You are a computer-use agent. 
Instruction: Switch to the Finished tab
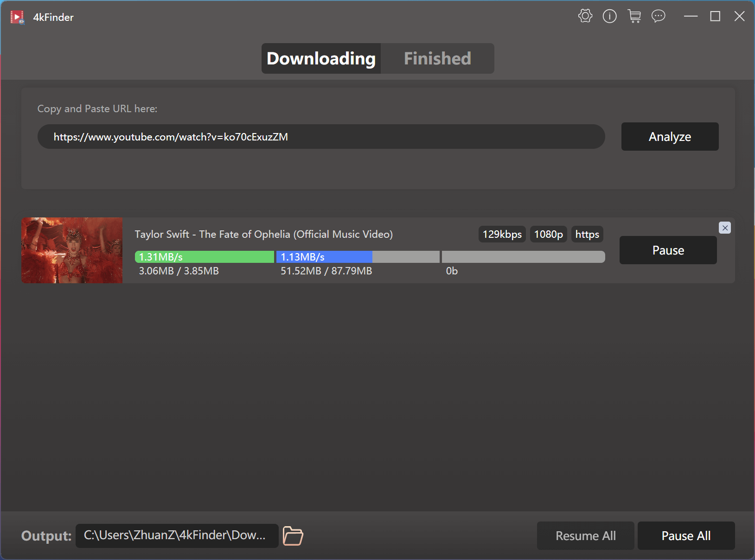click(x=437, y=59)
